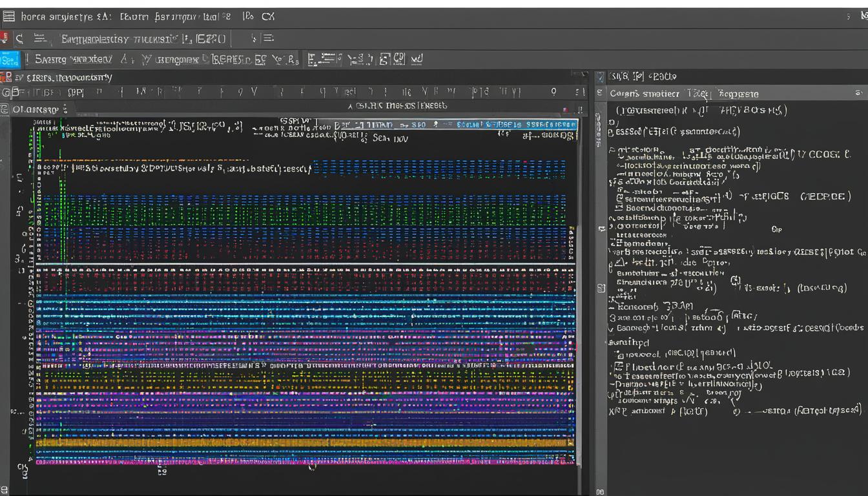
Task: Click the lines icon beside the C icon
Action: tap(39, 39)
